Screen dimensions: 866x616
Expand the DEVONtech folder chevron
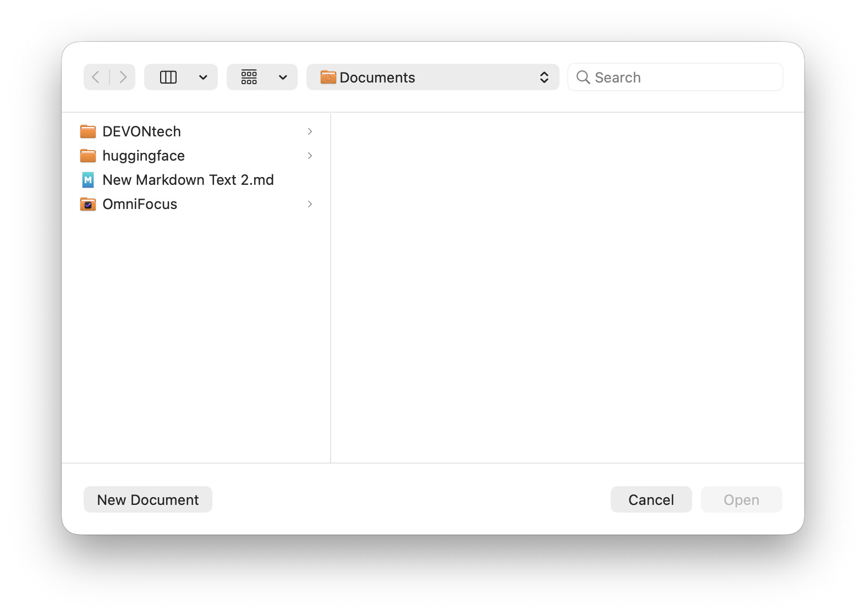pos(310,131)
